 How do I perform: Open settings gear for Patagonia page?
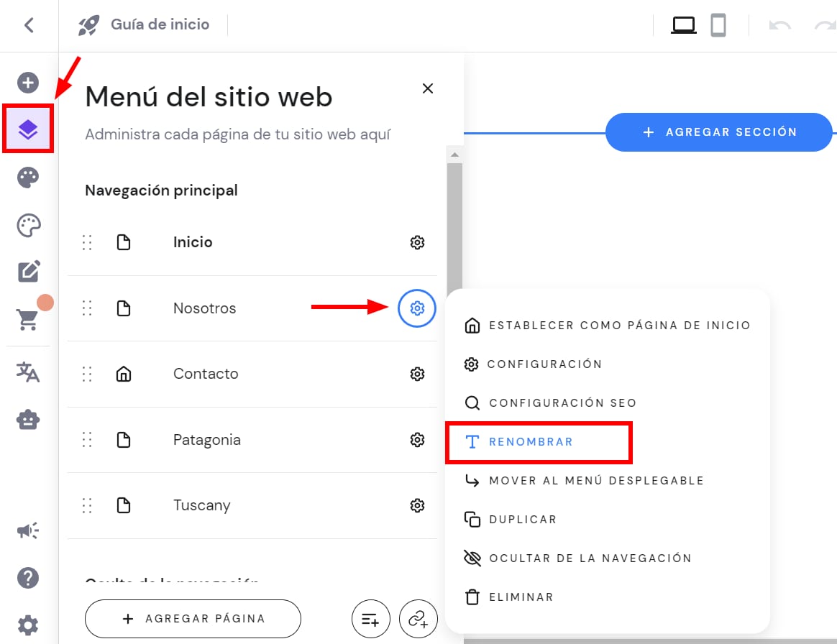pyautogui.click(x=417, y=440)
